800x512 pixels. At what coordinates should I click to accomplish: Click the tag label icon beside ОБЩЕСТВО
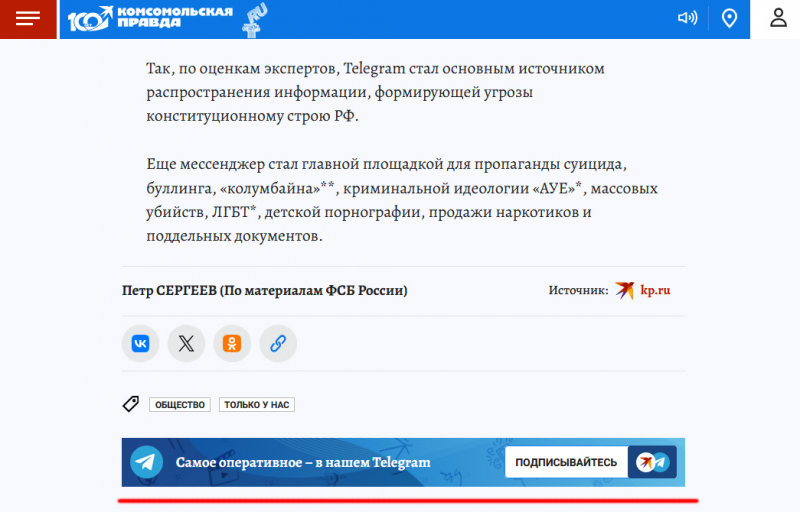click(130, 404)
